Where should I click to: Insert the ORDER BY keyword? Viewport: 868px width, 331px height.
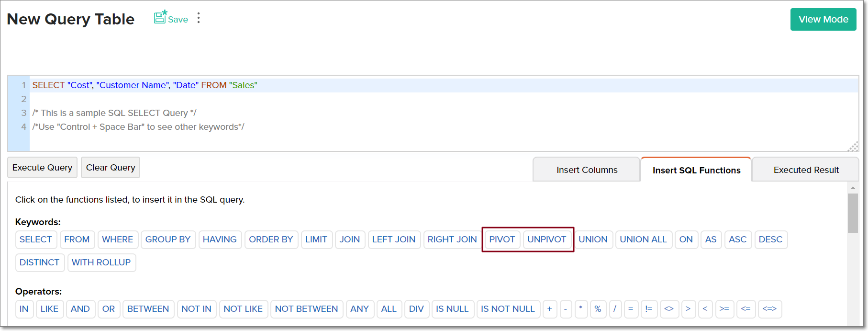pos(271,240)
